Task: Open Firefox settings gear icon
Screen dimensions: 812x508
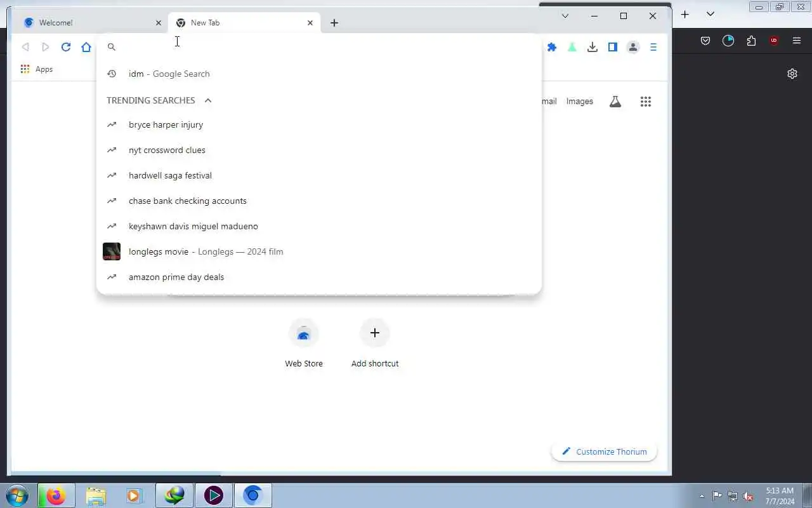Action: coord(792,74)
